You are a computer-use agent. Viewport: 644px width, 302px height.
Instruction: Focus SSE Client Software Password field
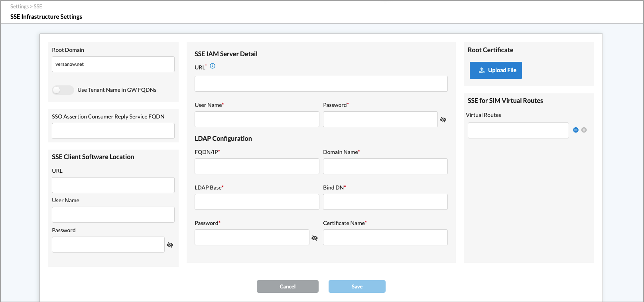pyautogui.click(x=108, y=245)
